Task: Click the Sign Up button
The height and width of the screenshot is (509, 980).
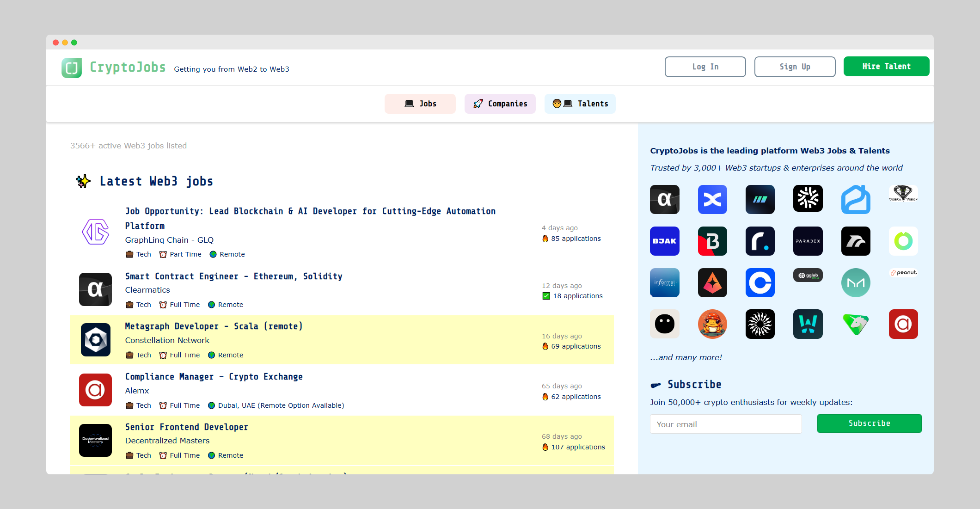Action: [x=795, y=67]
